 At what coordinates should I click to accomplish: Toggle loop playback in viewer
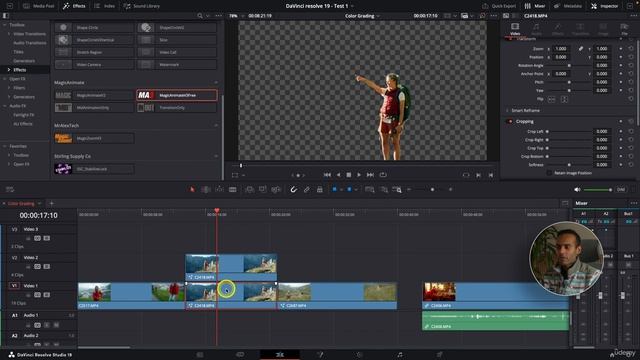click(x=383, y=175)
